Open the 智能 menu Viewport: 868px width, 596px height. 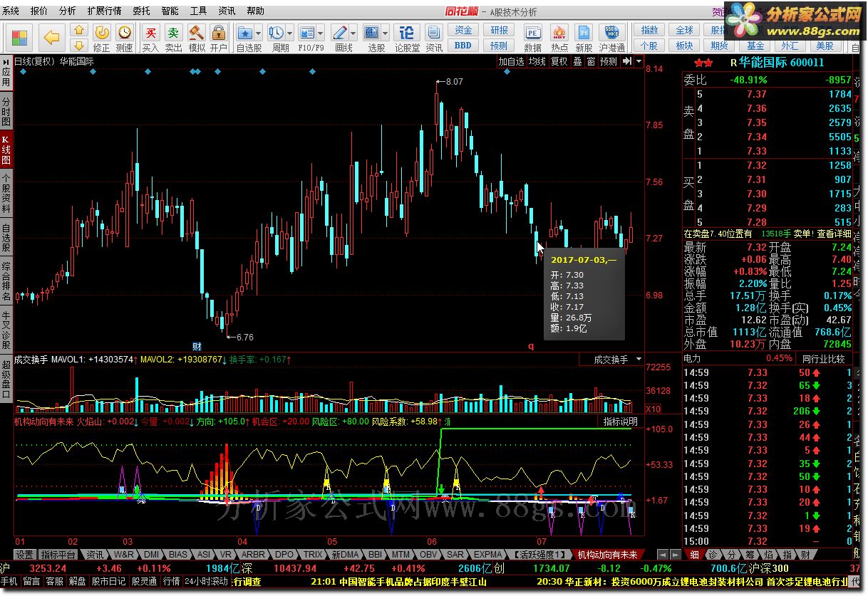[170, 11]
